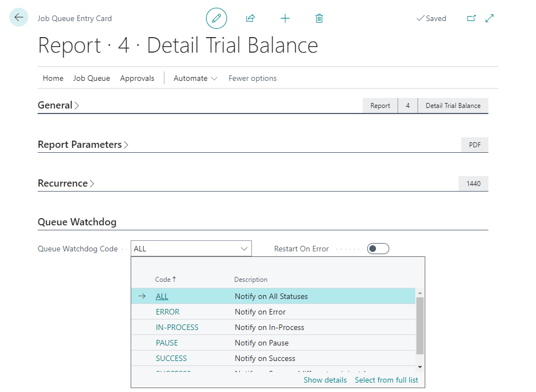Image resolution: width=536 pixels, height=392 pixels.
Task: Click the teal app avatar in the corner
Action: click(x=19, y=17)
